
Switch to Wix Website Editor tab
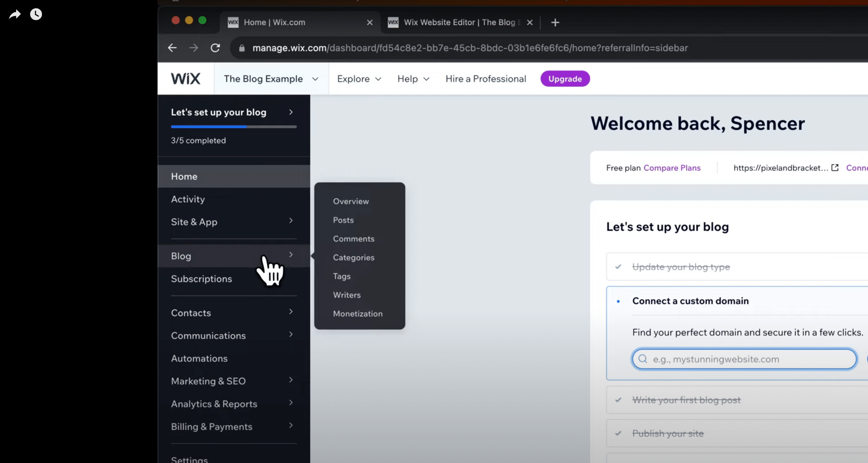[459, 23]
